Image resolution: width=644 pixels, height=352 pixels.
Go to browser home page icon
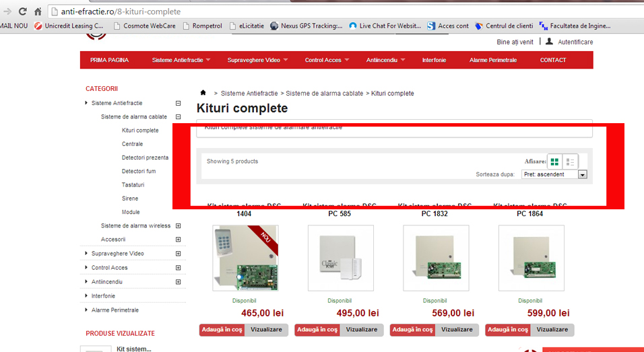[38, 11]
